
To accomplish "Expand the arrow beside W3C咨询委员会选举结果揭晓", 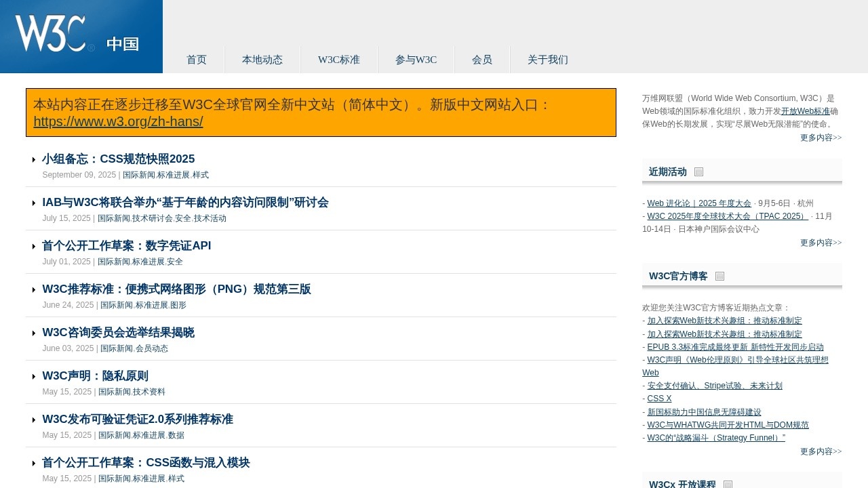I will pos(34,333).
